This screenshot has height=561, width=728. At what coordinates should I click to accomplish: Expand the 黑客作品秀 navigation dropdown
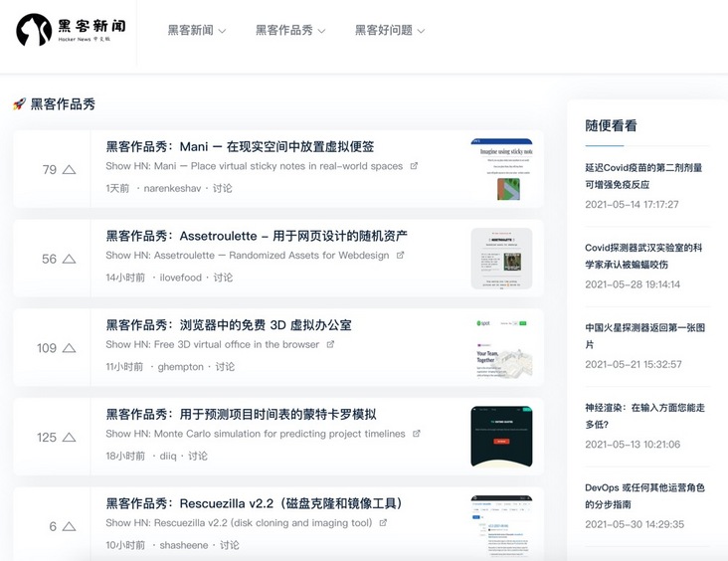tap(289, 31)
